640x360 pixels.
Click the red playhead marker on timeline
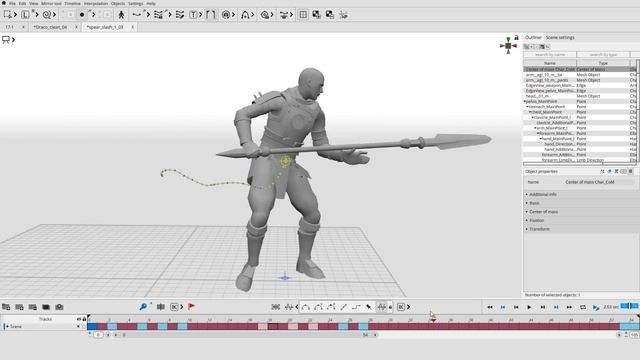pos(433,320)
